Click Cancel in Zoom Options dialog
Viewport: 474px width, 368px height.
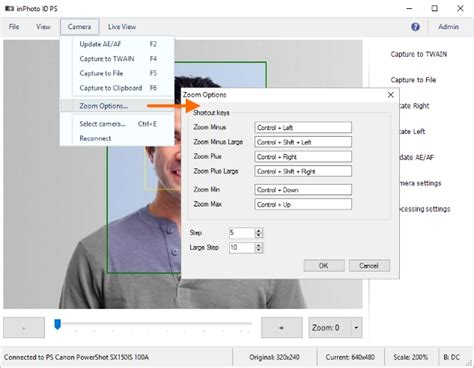coord(369,266)
